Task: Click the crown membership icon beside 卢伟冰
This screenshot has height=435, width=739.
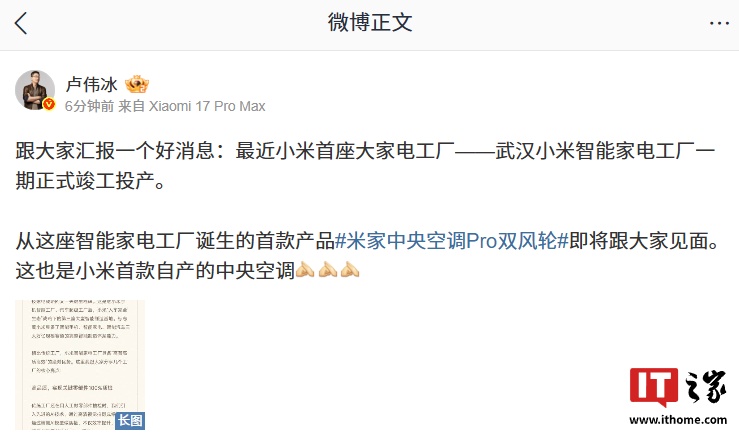Action: tap(137, 84)
